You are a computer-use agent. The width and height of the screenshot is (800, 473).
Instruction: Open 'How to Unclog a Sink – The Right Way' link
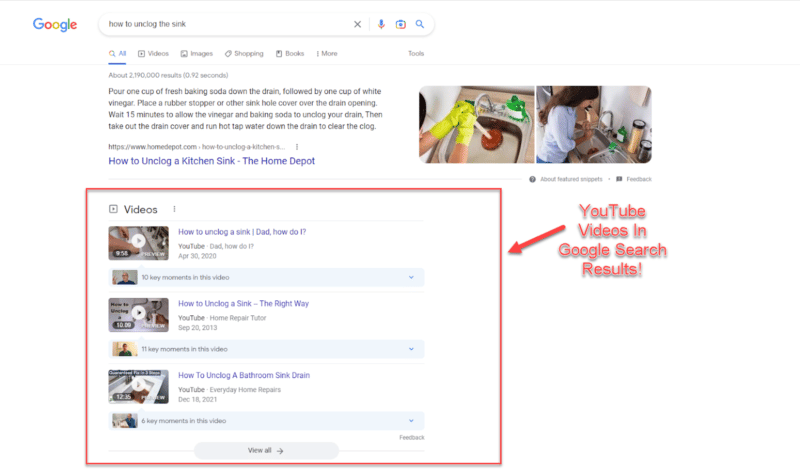243,304
